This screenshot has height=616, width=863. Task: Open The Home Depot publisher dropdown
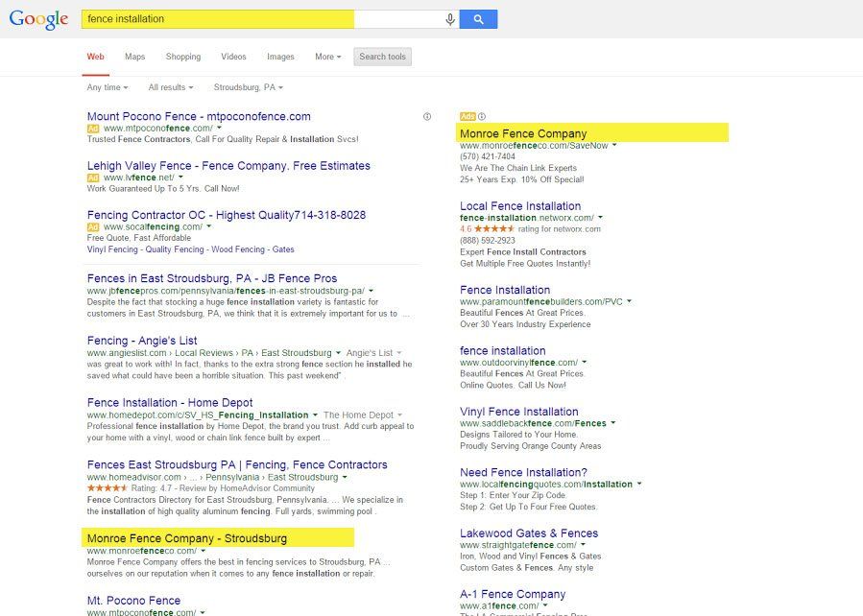click(x=363, y=415)
